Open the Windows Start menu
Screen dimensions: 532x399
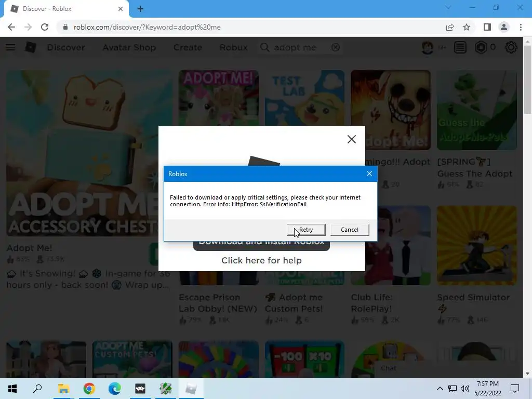coord(12,389)
